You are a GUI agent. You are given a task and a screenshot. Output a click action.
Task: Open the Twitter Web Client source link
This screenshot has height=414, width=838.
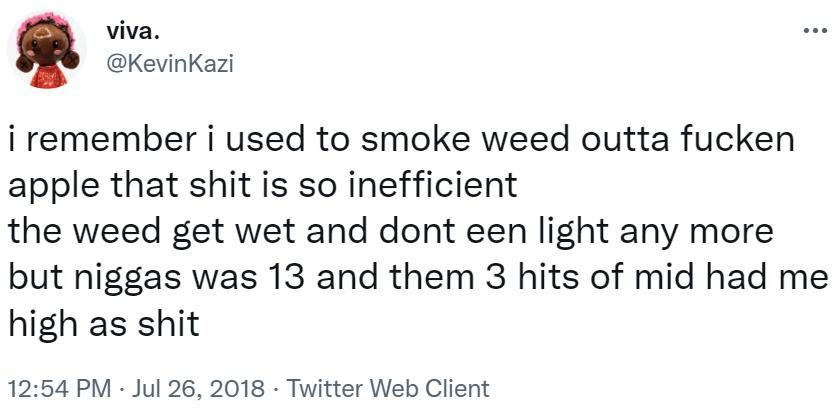[388, 388]
